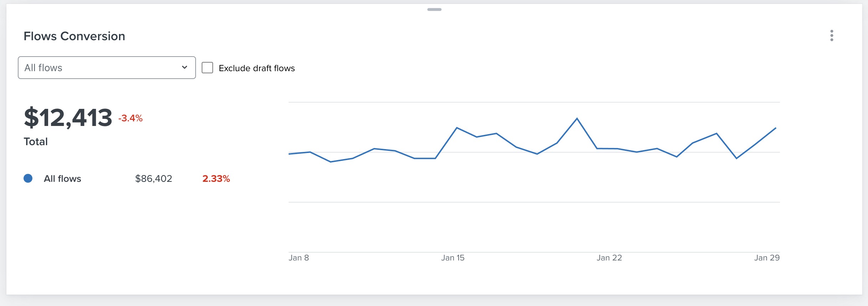
Task: Click the $86,402 value for All flows
Action: (x=154, y=179)
